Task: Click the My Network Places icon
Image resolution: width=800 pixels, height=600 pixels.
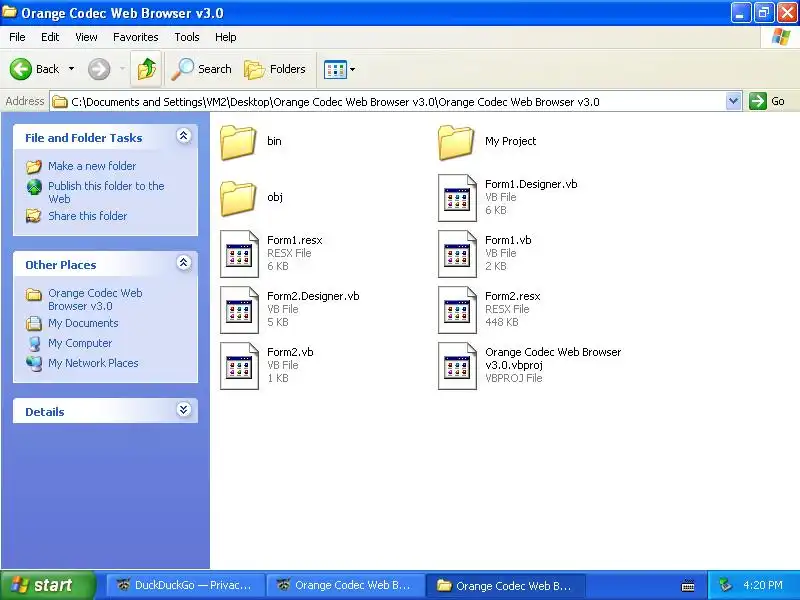Action: (x=34, y=363)
